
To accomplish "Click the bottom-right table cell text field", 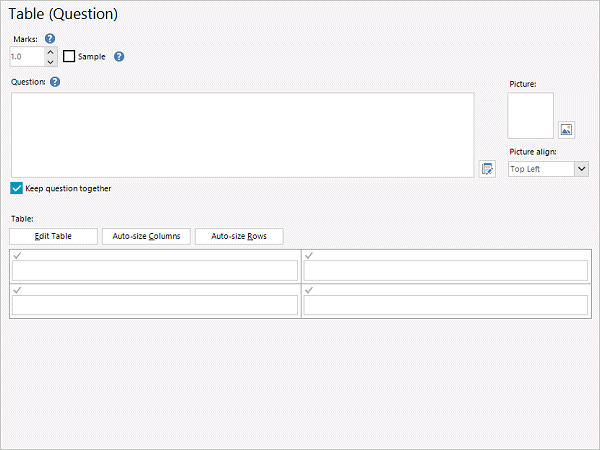I will pos(445,305).
